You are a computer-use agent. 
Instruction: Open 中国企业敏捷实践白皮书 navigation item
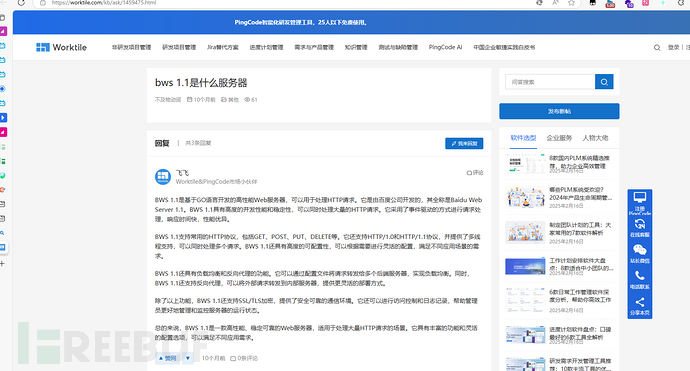pyautogui.click(x=504, y=48)
